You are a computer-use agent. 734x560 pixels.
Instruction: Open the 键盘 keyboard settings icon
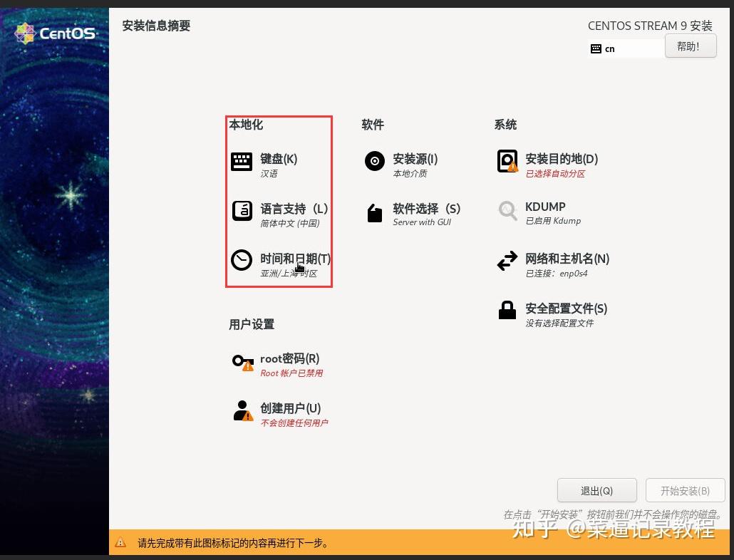pos(242,162)
